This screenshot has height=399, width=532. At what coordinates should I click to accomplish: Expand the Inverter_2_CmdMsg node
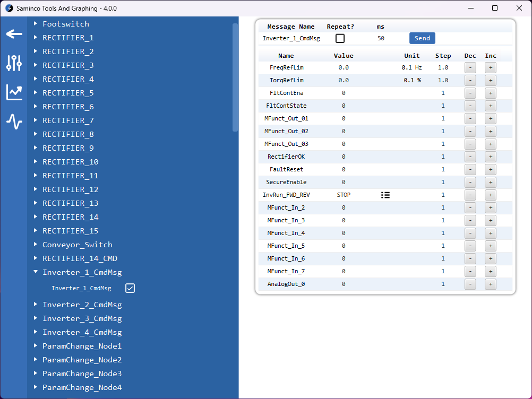(x=35, y=305)
